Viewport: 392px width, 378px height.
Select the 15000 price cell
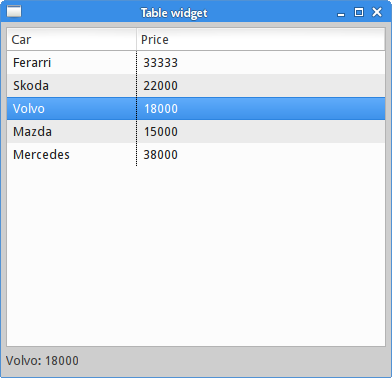point(261,132)
